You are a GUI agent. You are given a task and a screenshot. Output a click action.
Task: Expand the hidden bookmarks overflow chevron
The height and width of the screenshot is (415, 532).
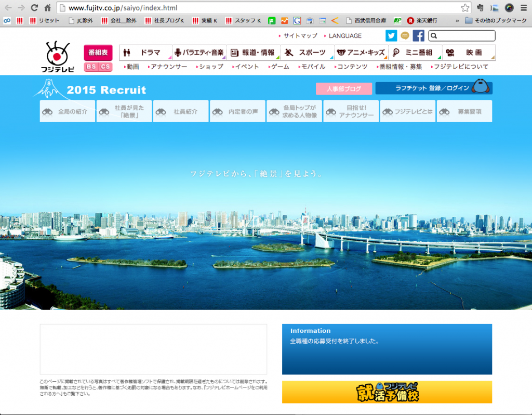click(x=457, y=21)
